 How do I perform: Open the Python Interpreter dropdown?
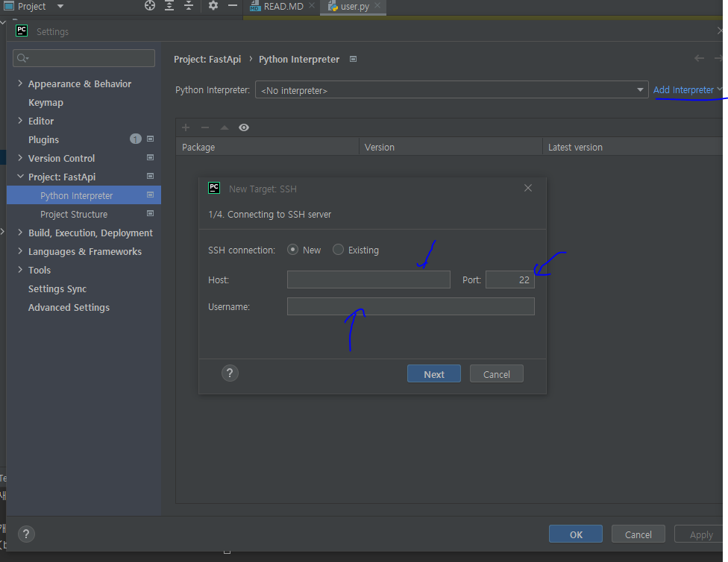(452, 89)
